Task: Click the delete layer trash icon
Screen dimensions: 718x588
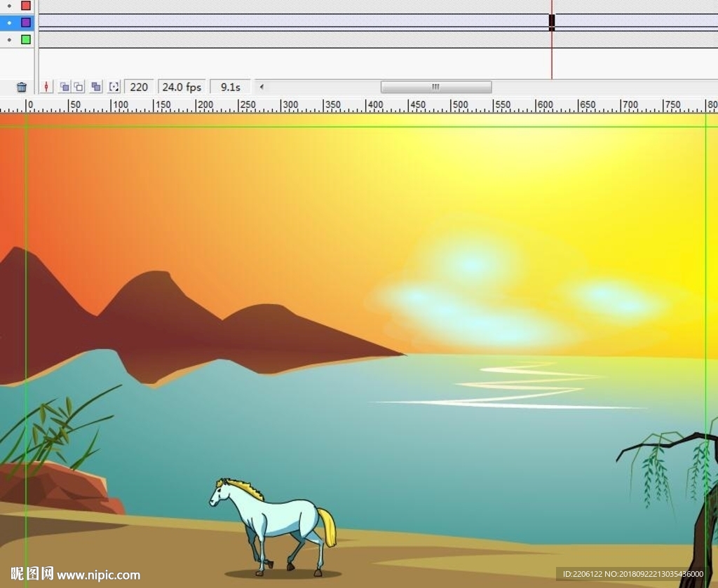Action: [x=22, y=87]
